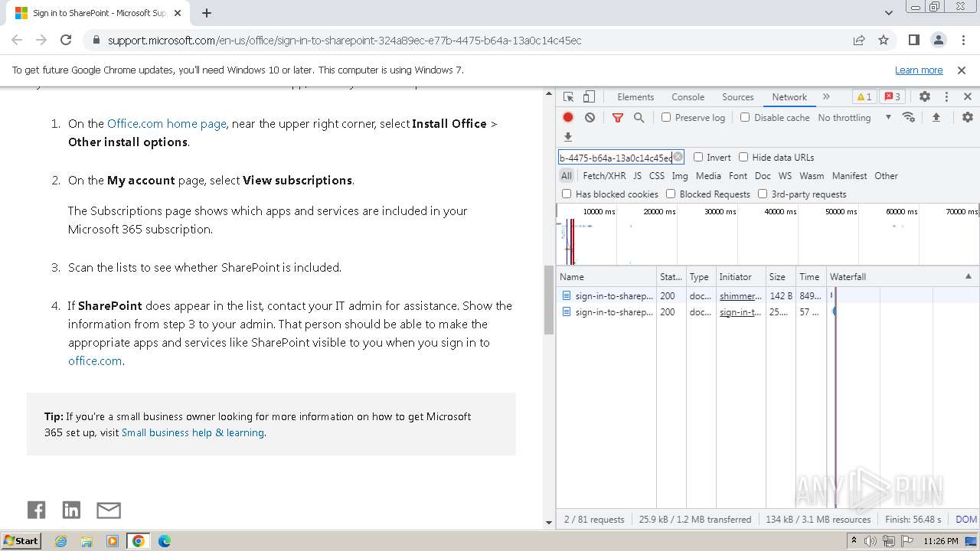This screenshot has height=551, width=980.
Task: Export HAR with the download icon
Action: (568, 137)
